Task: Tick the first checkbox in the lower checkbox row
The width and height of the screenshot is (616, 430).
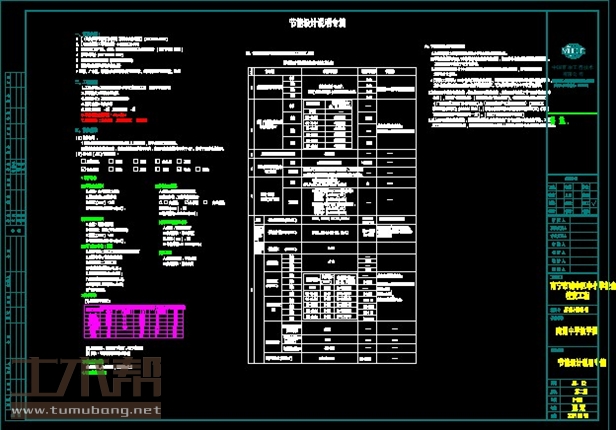Action: 83,170
